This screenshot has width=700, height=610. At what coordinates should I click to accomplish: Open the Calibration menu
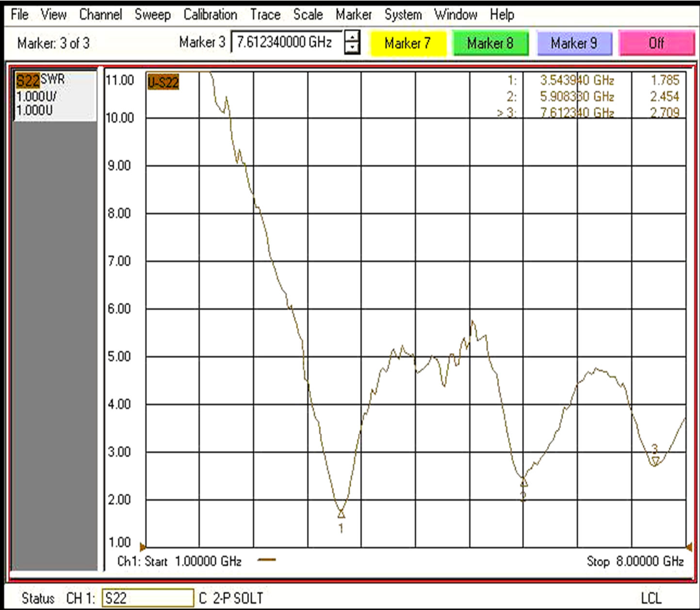point(210,15)
